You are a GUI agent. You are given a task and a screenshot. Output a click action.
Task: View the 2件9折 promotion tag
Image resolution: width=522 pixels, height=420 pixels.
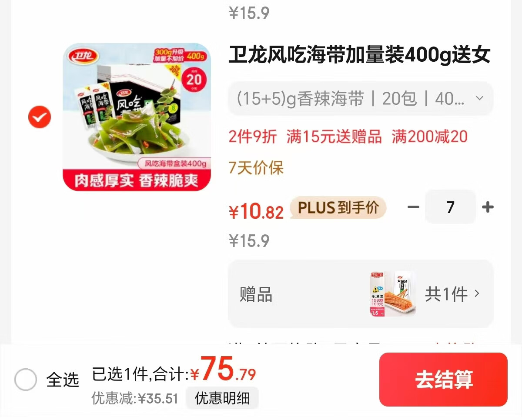[252, 137]
